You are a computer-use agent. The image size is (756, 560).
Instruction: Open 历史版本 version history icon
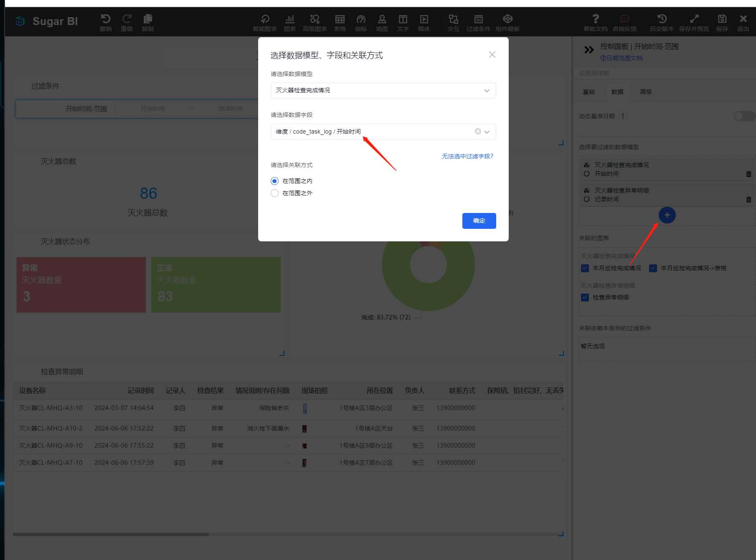(x=662, y=19)
